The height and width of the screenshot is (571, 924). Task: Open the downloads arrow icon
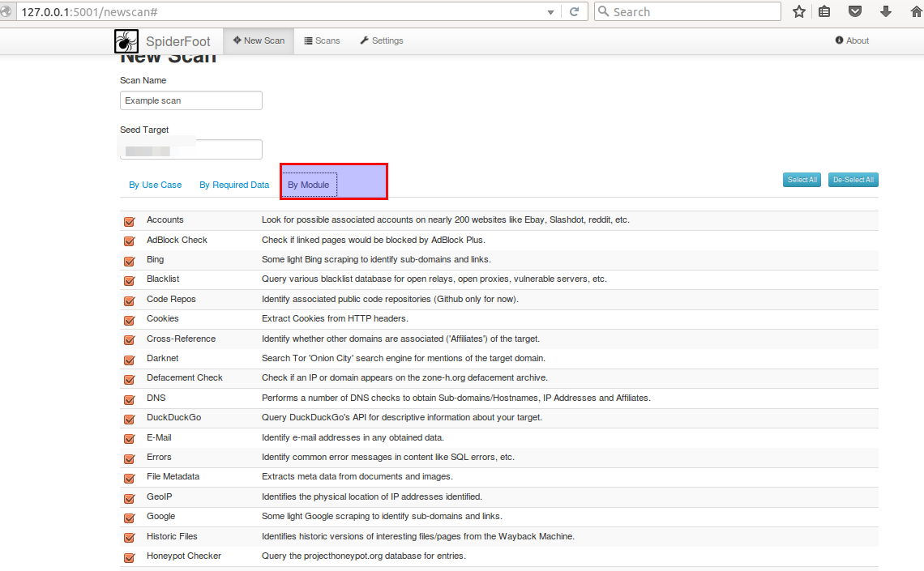(x=886, y=12)
